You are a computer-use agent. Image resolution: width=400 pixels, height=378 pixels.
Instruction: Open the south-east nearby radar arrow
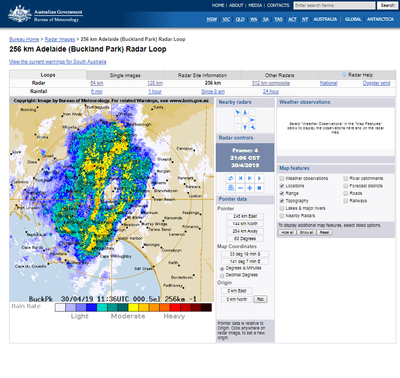(x=252, y=127)
